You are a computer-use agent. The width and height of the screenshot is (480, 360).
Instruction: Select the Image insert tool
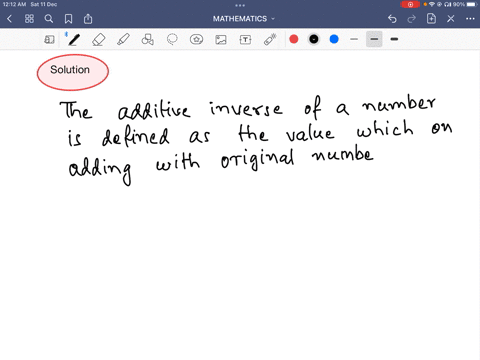coord(221,40)
